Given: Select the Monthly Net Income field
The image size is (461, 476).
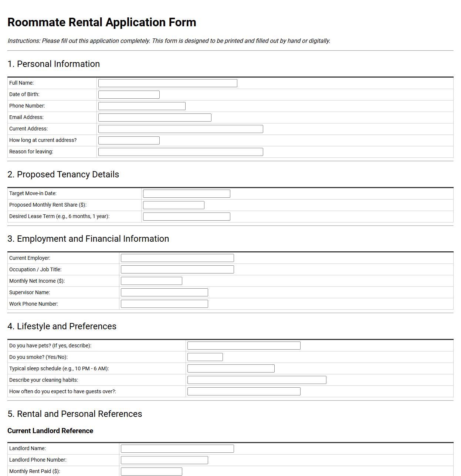Looking at the screenshot, I should [x=152, y=281].
